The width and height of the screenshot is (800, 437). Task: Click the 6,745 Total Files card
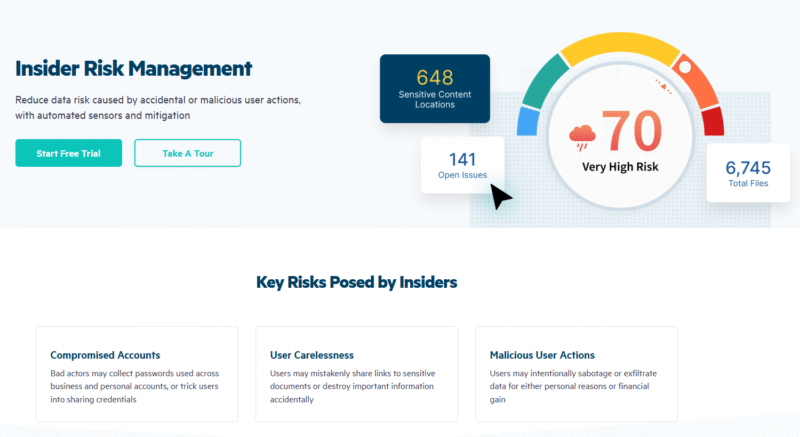pyautogui.click(x=748, y=173)
